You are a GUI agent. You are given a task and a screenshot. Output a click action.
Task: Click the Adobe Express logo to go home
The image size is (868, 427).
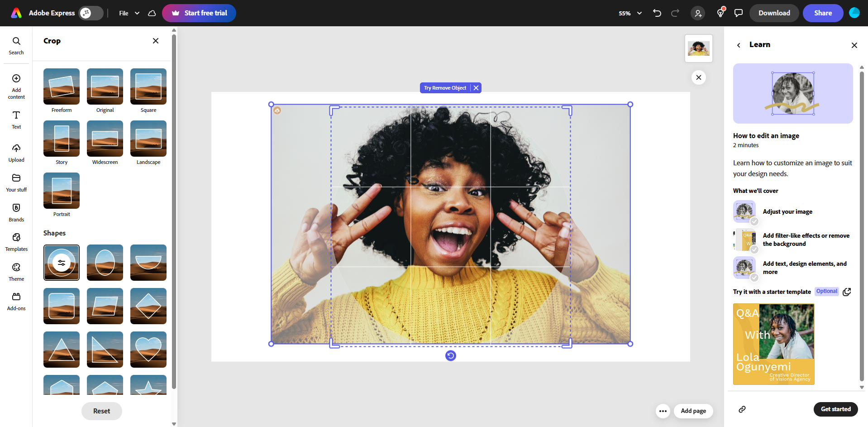click(16, 13)
